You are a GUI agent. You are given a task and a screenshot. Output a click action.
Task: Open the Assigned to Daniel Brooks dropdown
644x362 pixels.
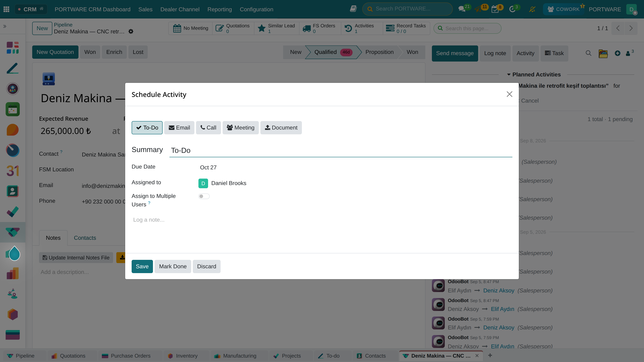[x=355, y=183]
